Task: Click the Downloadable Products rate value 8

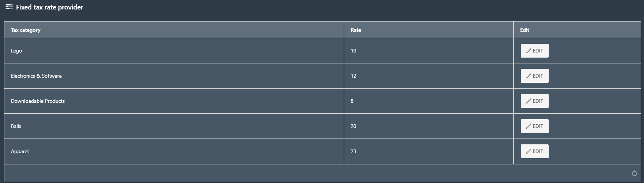Action: pyautogui.click(x=352, y=101)
